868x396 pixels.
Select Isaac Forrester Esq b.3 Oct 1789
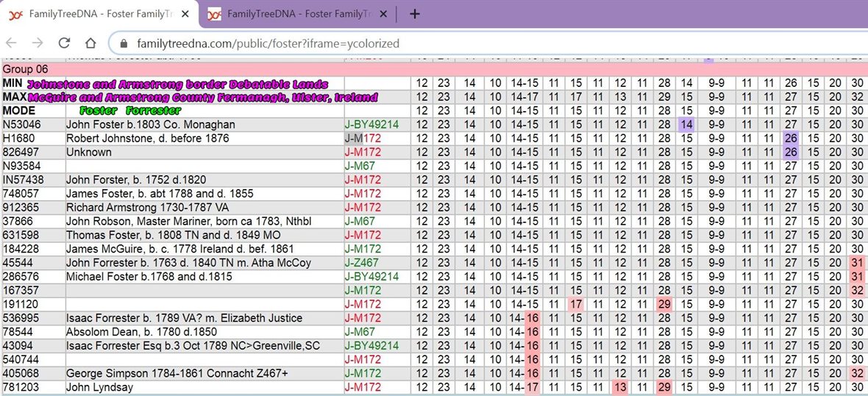[193, 346]
